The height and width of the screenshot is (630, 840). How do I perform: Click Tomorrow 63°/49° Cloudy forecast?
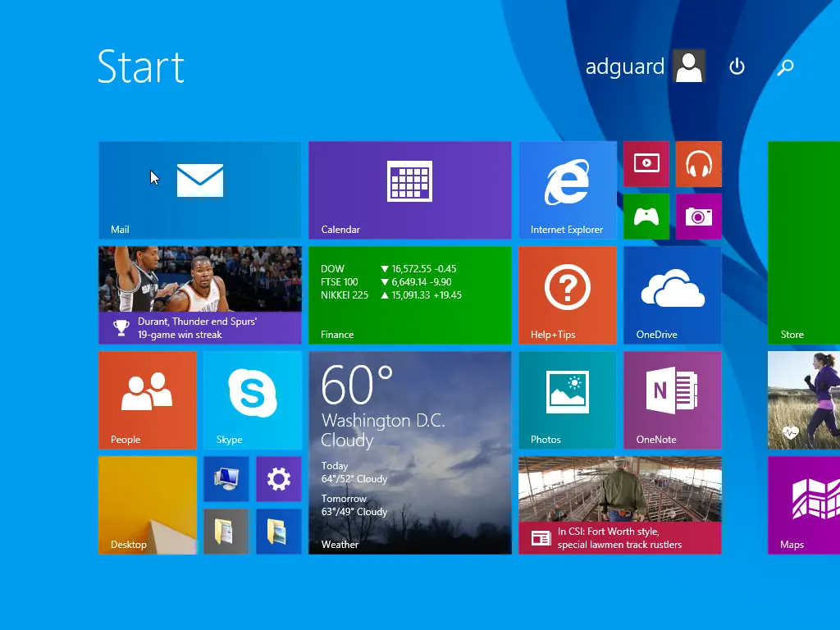click(354, 505)
